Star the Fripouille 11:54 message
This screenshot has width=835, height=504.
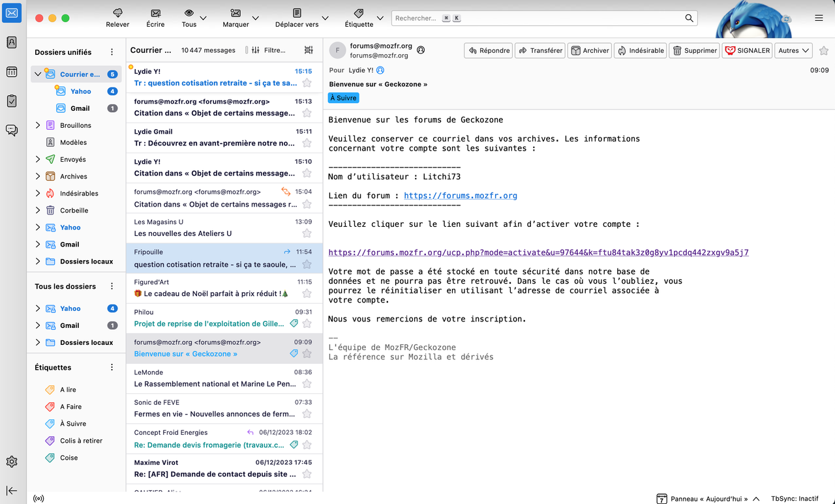(x=307, y=264)
